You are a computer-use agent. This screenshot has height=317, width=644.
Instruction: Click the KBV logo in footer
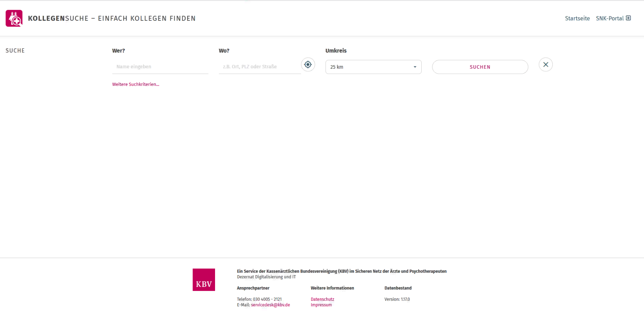point(204,280)
